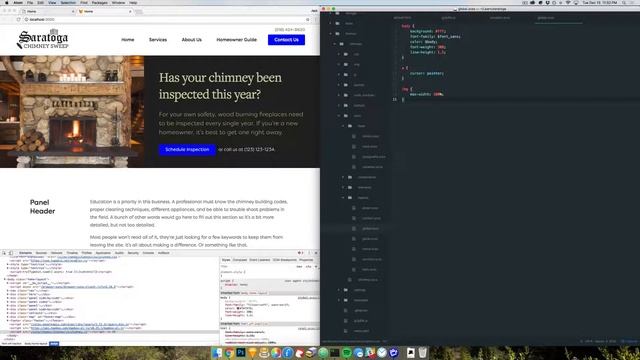This screenshot has height=360, width=640.
Task: Click the Wi-Fi icon in menu bar
Action: [568, 3]
